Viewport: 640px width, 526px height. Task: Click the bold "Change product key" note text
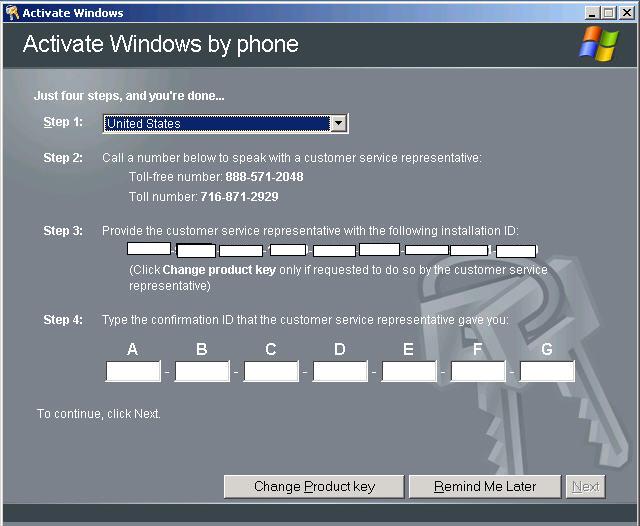click(x=219, y=270)
